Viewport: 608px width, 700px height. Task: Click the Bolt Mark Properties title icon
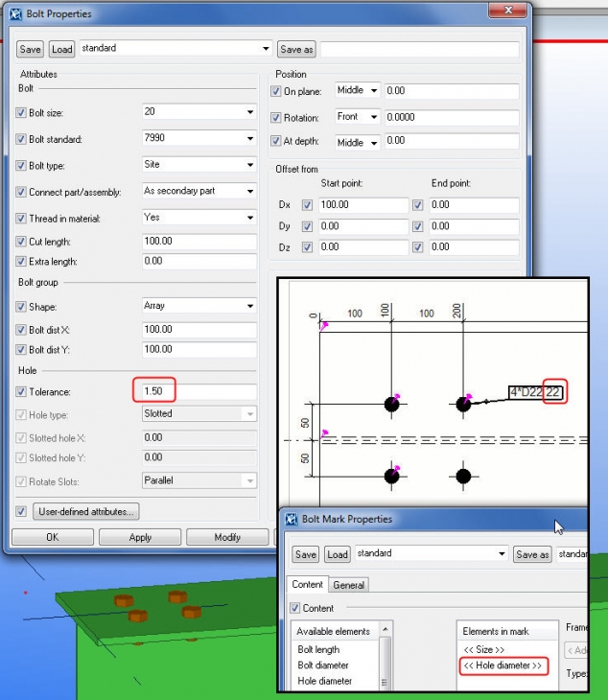291,519
